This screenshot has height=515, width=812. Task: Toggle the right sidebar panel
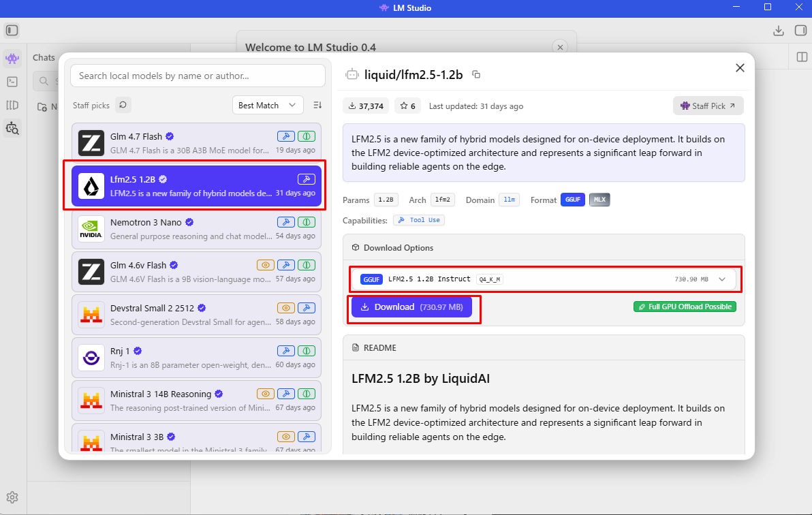pos(800,31)
